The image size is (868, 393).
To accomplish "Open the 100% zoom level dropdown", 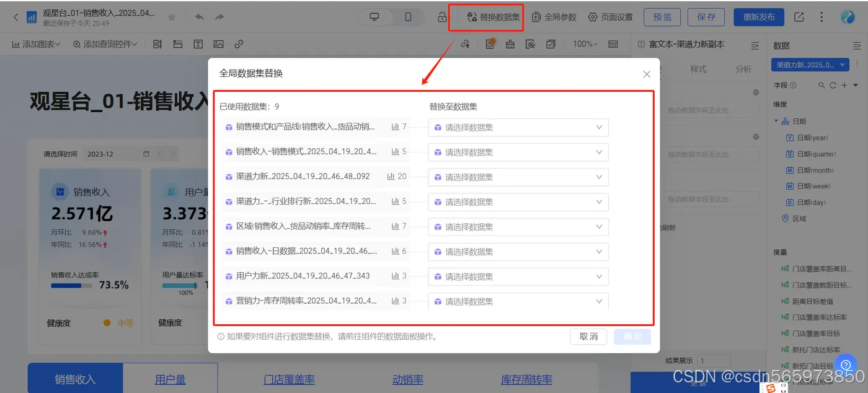I will (x=585, y=44).
